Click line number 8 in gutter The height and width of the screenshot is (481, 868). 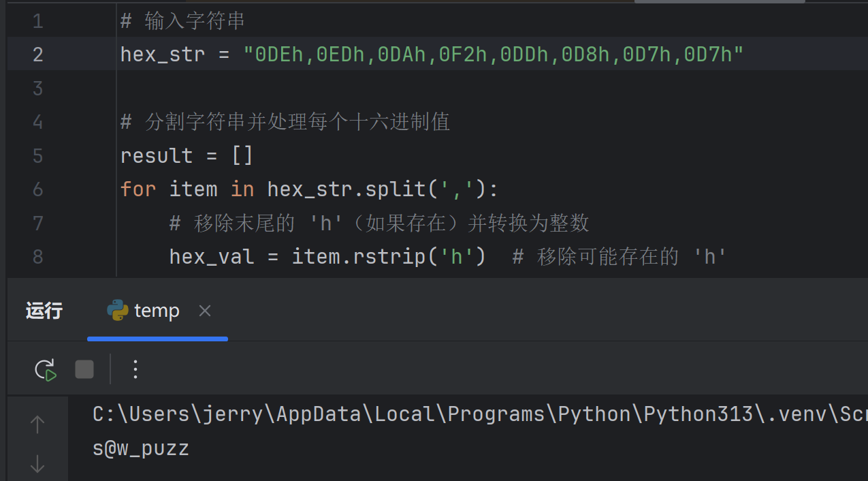pos(37,256)
